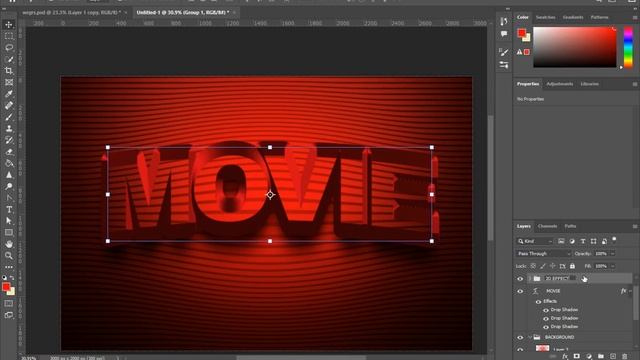Change screen mode from toolbar
640x360 pixels.
(x=9, y=315)
